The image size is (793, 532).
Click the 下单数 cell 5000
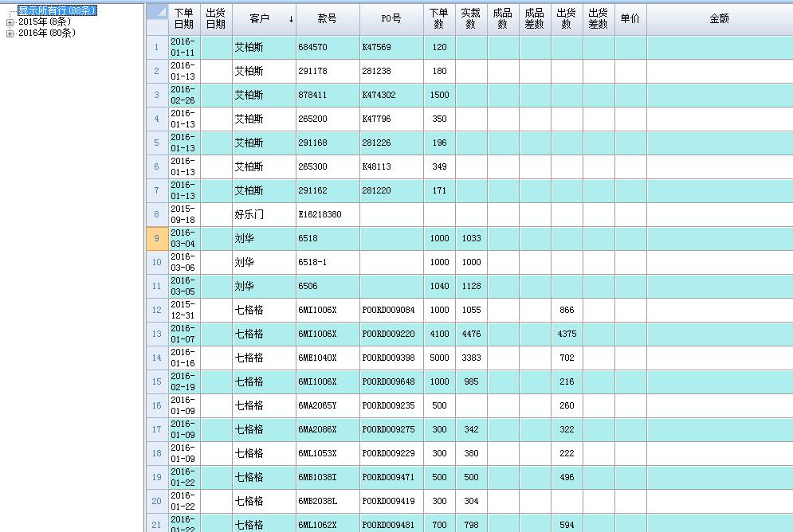point(439,358)
